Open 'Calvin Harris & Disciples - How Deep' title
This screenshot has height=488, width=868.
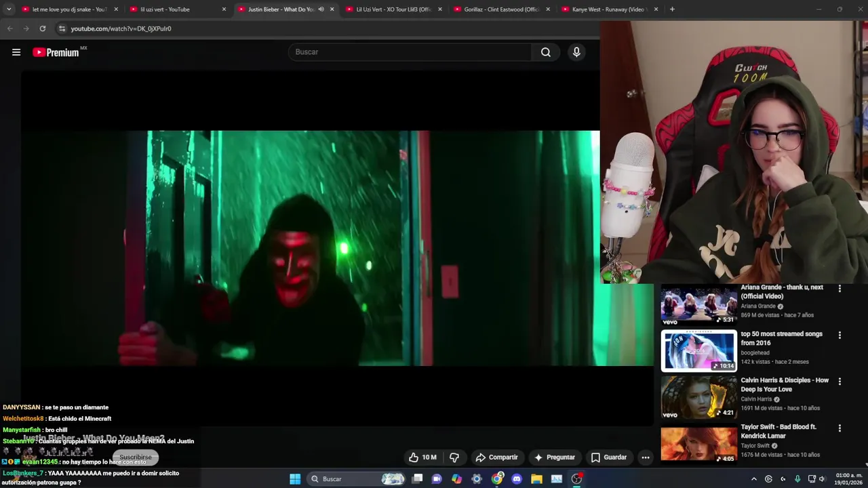(x=785, y=385)
